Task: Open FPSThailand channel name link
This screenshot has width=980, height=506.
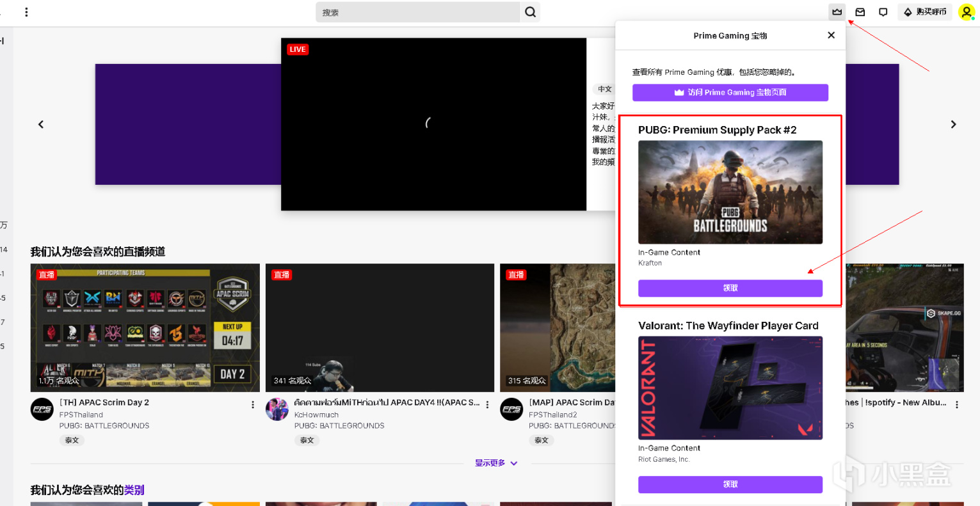Action: pos(81,415)
